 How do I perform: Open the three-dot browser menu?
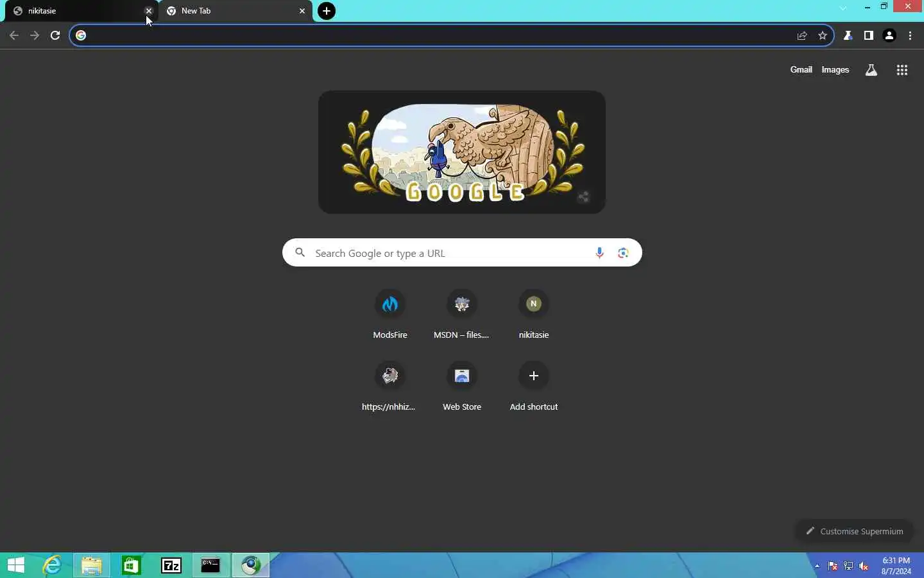point(911,35)
